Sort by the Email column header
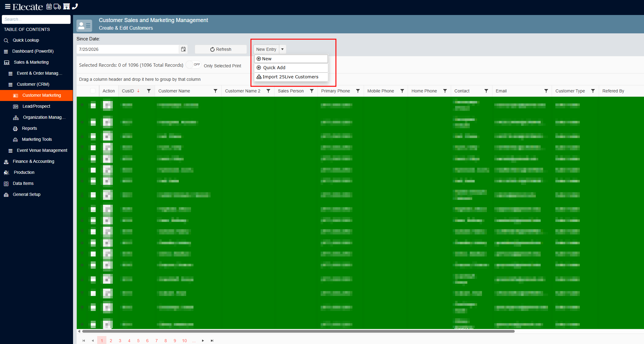The image size is (644, 344). pyautogui.click(x=501, y=91)
